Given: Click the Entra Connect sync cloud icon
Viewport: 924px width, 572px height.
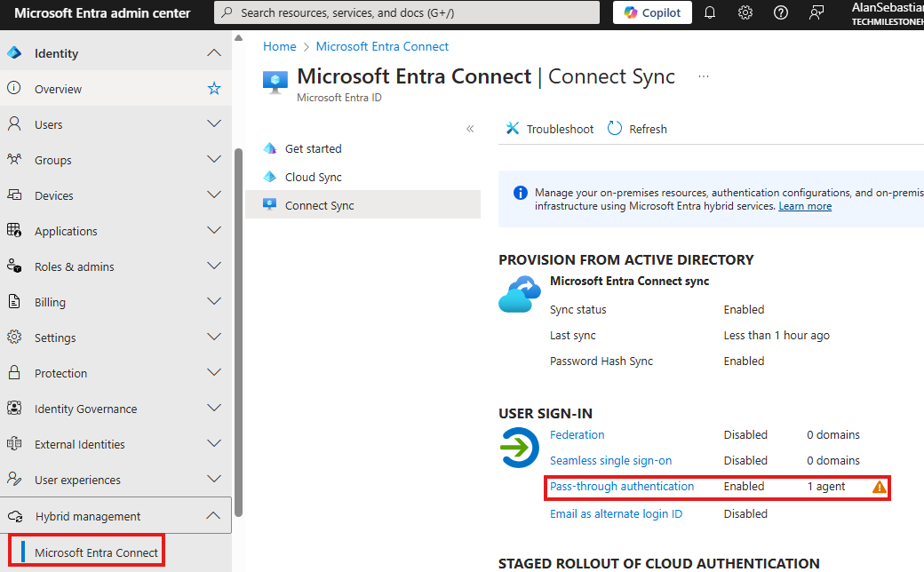Looking at the screenshot, I should [519, 294].
